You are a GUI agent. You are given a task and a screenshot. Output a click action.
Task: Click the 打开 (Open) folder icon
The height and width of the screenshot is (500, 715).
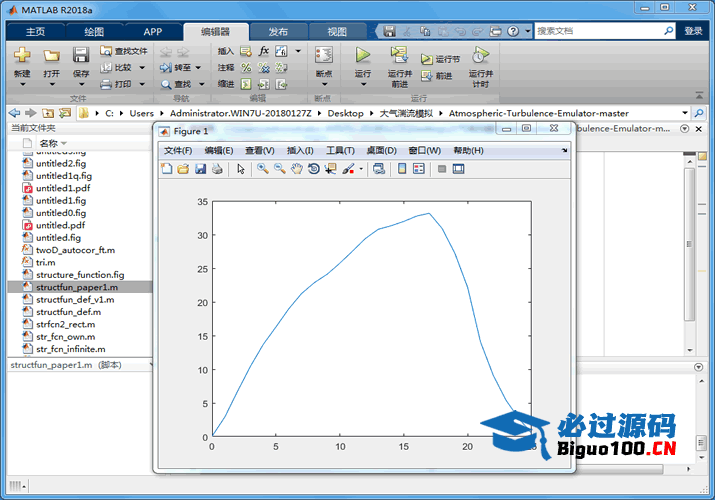coord(52,56)
